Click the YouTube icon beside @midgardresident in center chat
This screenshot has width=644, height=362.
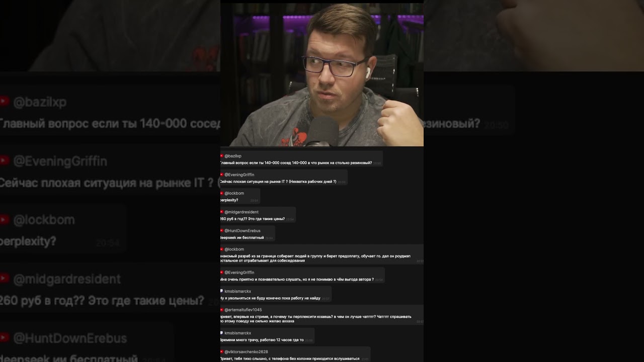(222, 212)
